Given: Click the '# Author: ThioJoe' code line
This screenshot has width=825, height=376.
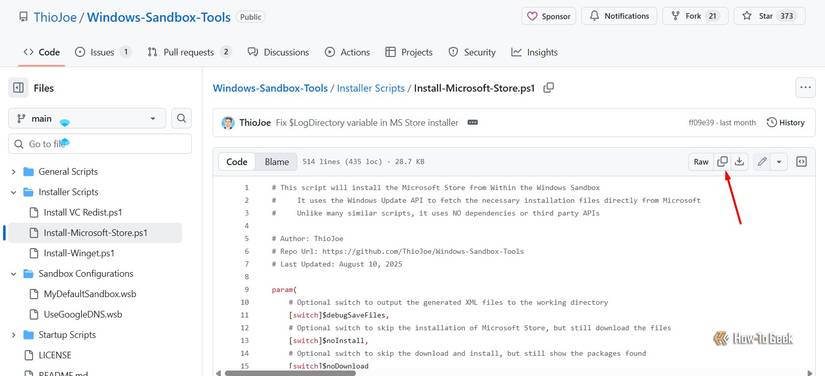Looking at the screenshot, I should tap(307, 238).
